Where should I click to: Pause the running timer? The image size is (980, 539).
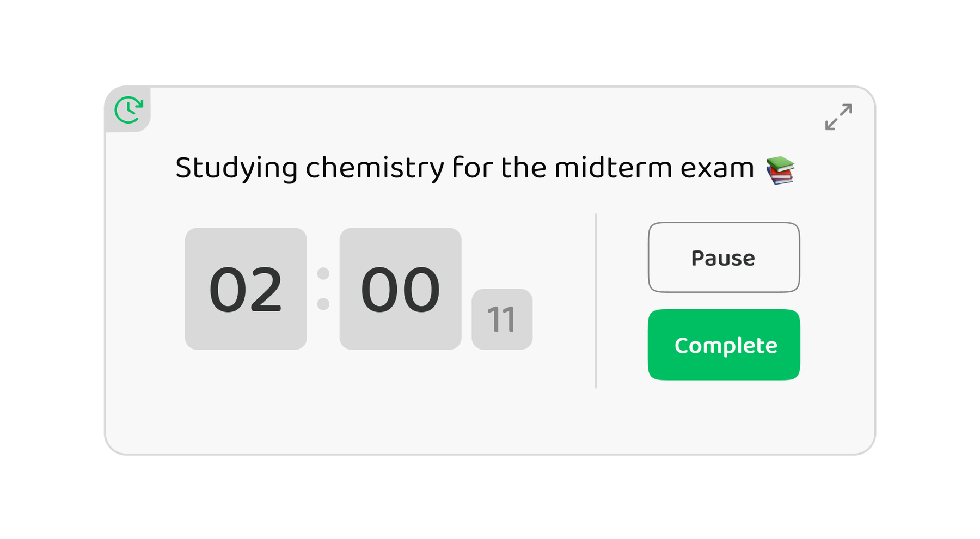coord(724,258)
